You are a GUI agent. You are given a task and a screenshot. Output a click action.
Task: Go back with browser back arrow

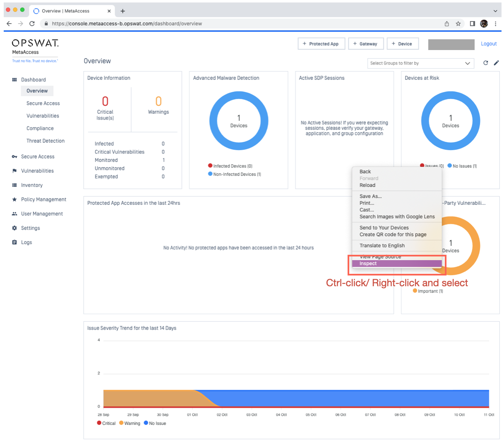pyautogui.click(x=9, y=24)
